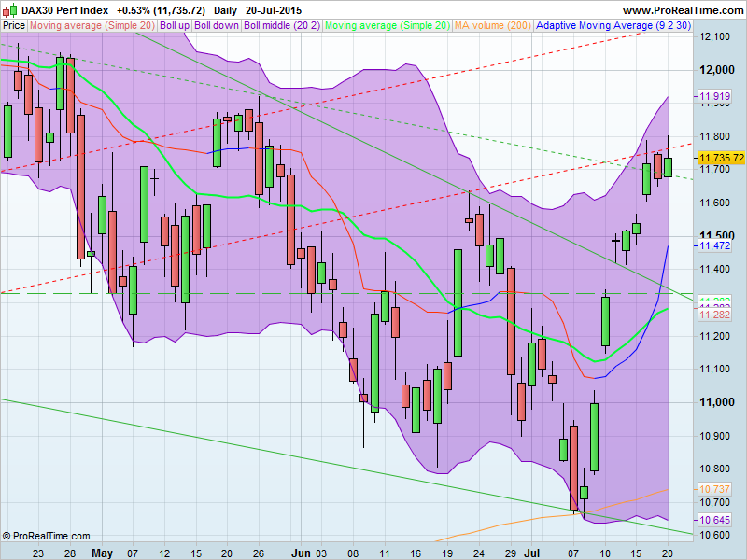747x560 pixels.
Task: Click the Jun label on the time axis
Action: pyautogui.click(x=301, y=553)
